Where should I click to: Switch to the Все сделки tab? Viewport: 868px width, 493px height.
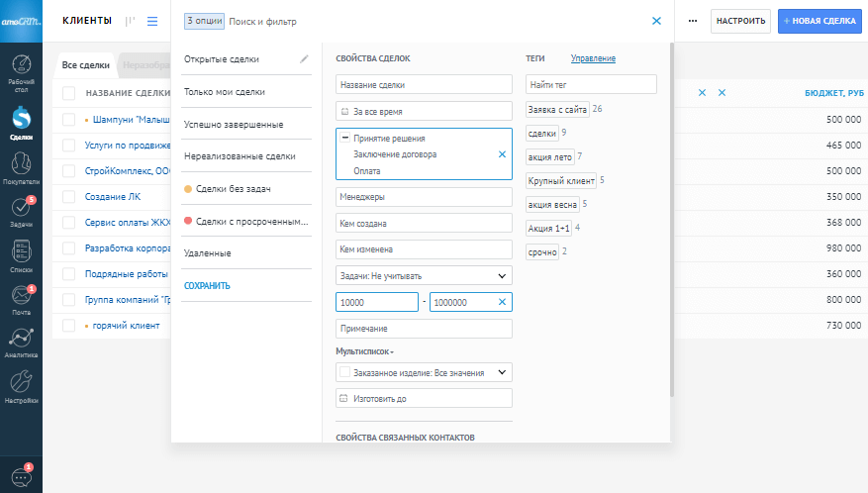[x=86, y=65]
